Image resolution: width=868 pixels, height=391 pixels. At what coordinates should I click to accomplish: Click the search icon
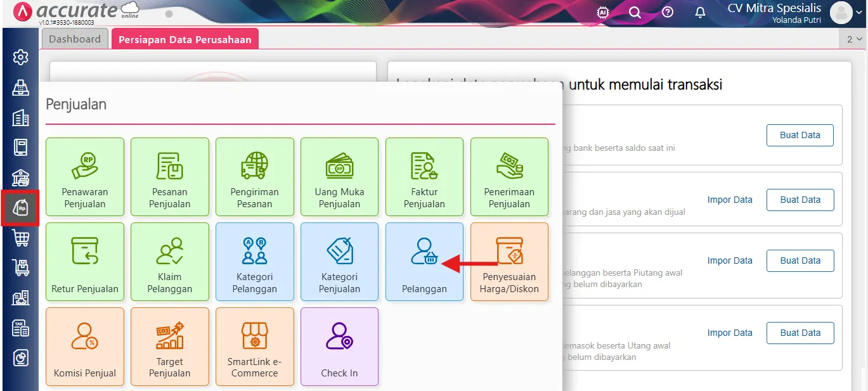click(x=635, y=12)
